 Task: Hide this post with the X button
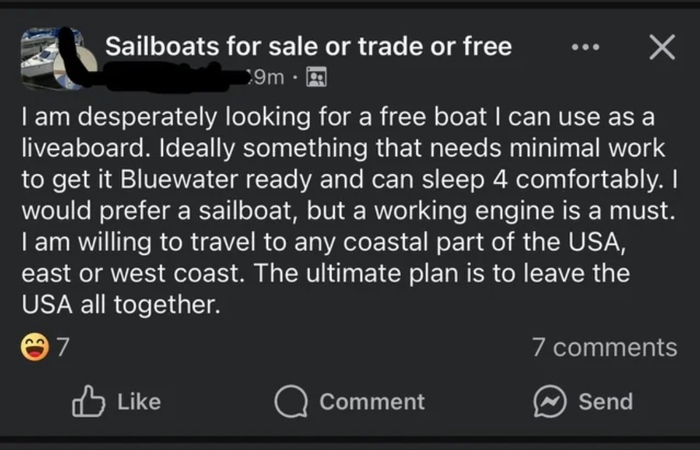pos(661,47)
